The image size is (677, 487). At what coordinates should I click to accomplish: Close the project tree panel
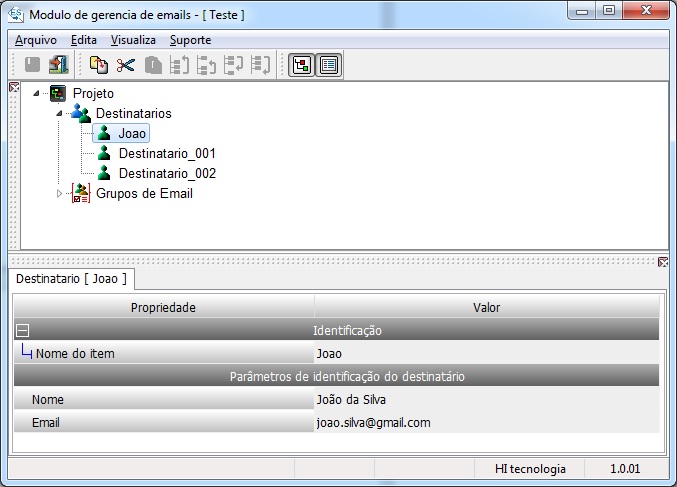[x=14, y=88]
